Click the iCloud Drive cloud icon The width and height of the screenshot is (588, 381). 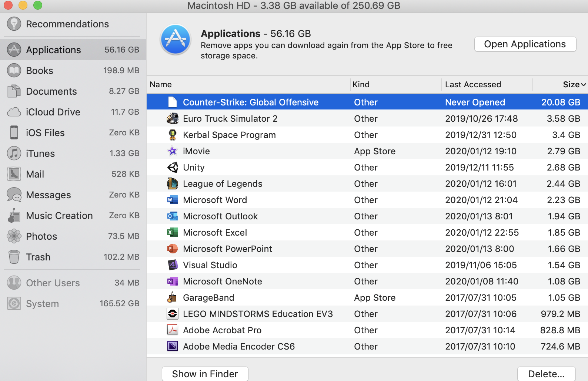pos(14,112)
